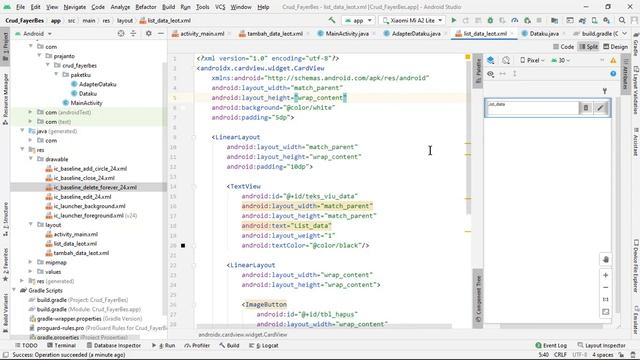640x360 pixels.
Task: Open the app run configuration dropdown
Action: 358,20
